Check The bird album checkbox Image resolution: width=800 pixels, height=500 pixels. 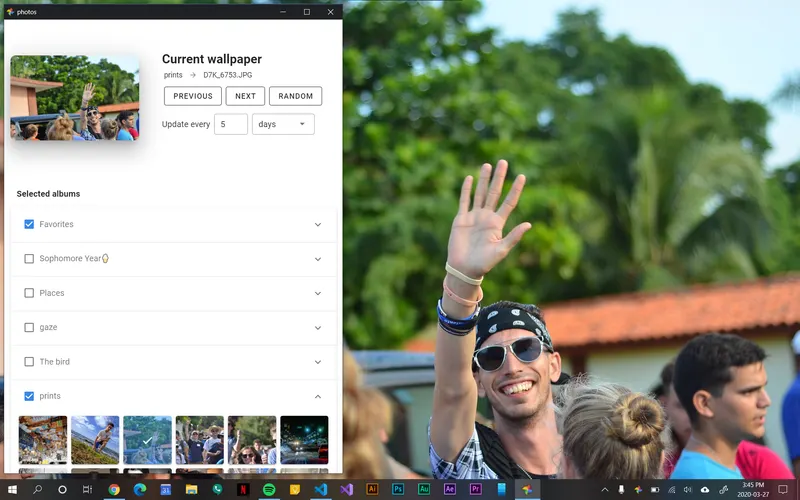tap(29, 362)
